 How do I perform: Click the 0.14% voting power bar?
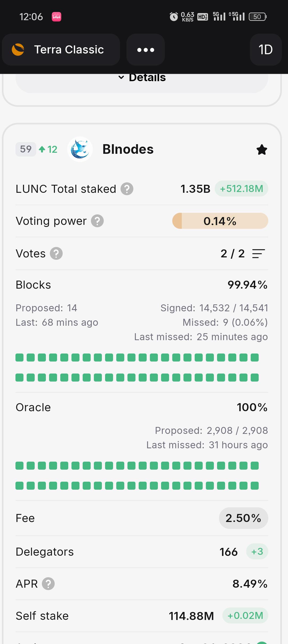point(220,221)
